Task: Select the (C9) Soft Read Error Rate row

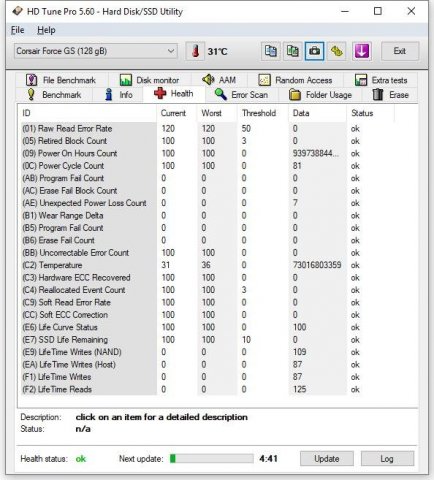Action: 207,303
